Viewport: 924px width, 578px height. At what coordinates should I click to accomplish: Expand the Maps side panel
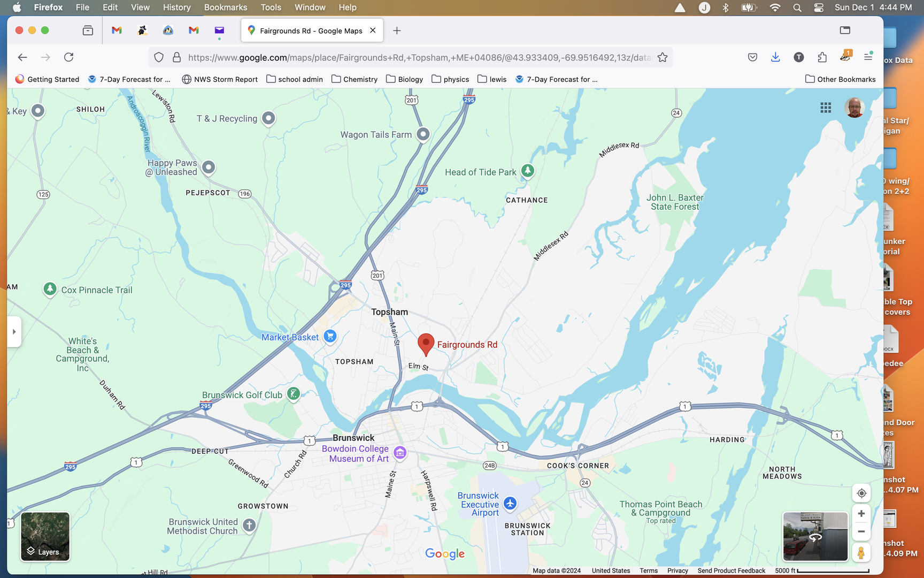pos(14,332)
